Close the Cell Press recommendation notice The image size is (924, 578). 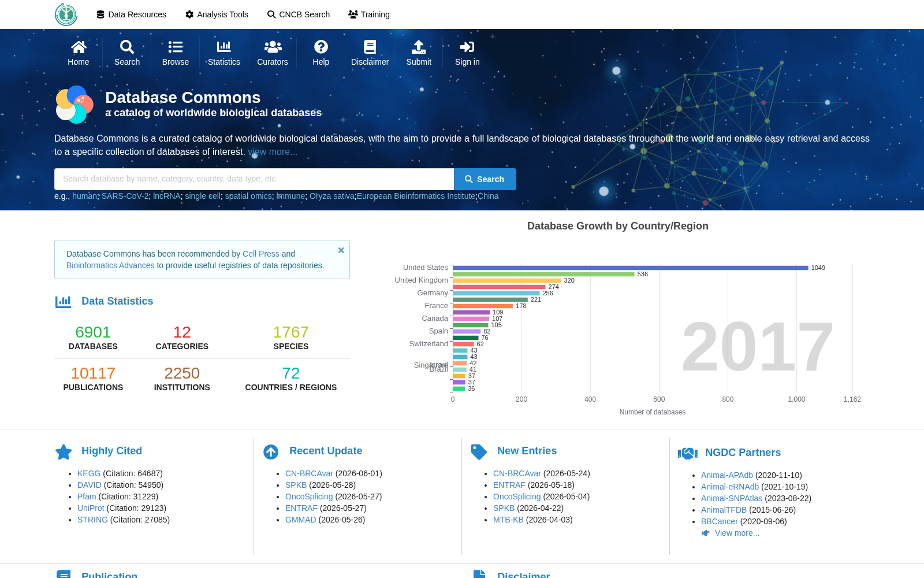341,250
